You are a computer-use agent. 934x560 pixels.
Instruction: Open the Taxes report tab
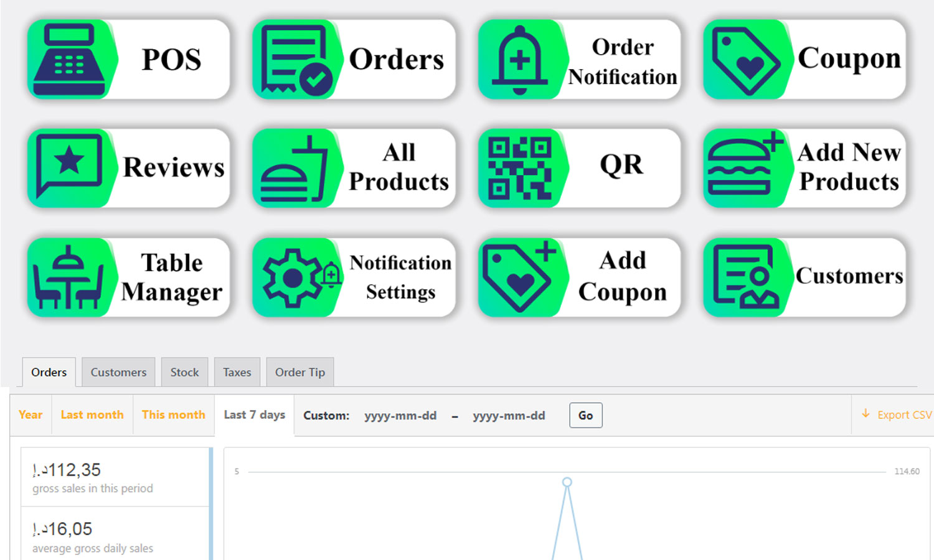coord(237,372)
